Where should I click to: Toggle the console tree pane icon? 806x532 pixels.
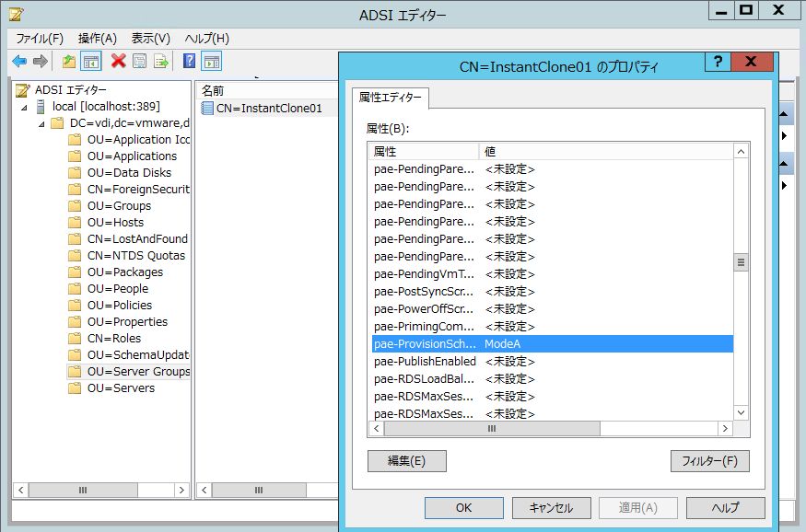(x=91, y=62)
